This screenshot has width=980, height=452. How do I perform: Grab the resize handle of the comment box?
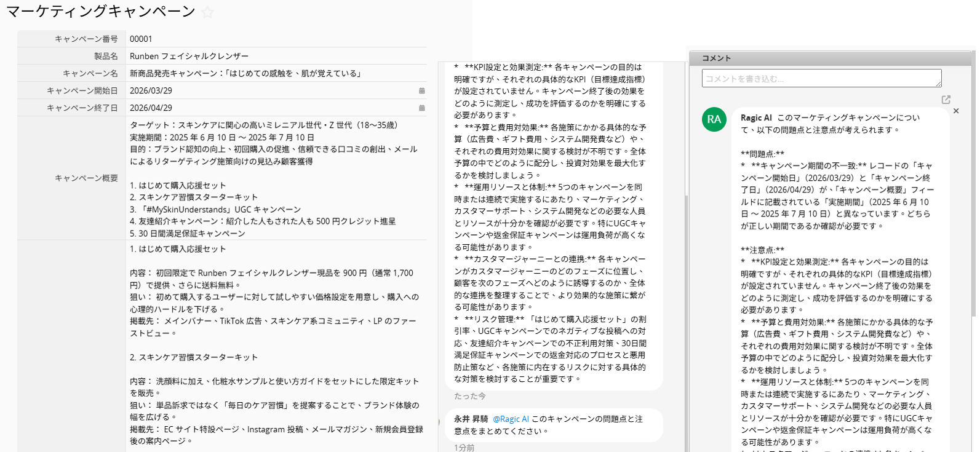click(x=939, y=84)
